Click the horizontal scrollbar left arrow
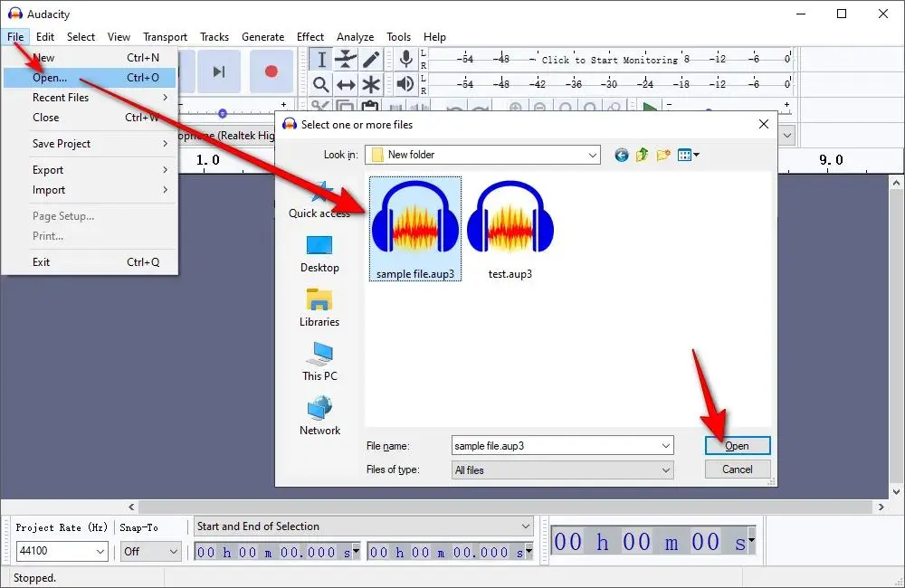 [x=131, y=507]
